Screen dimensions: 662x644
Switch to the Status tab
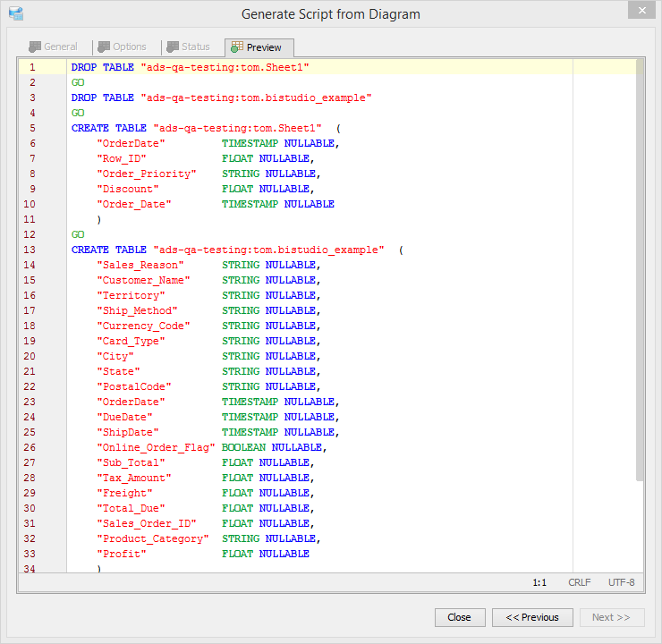189,47
